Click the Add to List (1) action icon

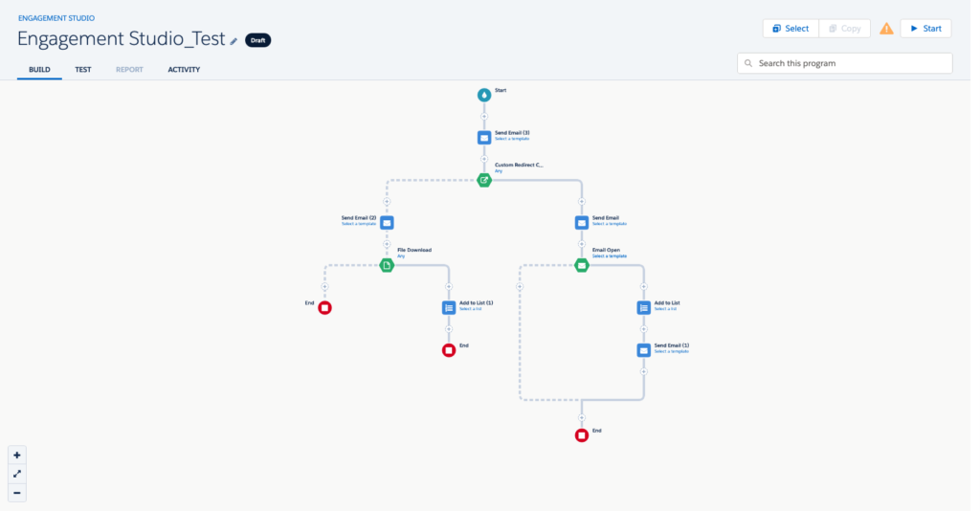pos(449,307)
